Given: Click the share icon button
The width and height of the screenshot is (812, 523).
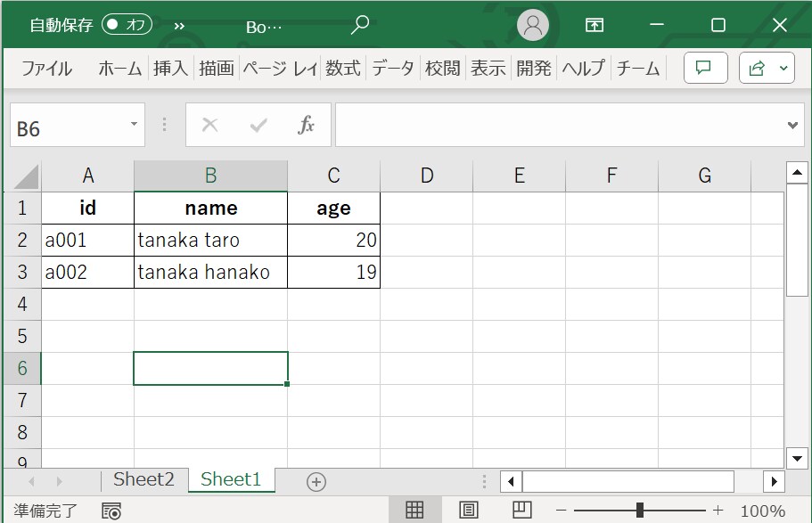Looking at the screenshot, I should pyautogui.click(x=757, y=68).
